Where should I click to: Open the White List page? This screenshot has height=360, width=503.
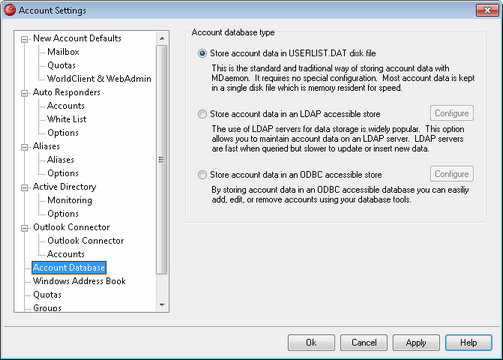point(67,119)
